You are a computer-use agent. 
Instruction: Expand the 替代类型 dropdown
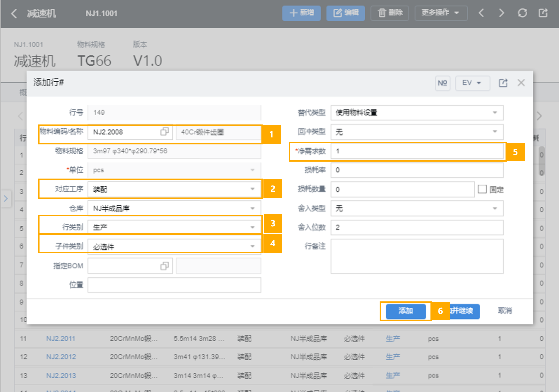495,113
